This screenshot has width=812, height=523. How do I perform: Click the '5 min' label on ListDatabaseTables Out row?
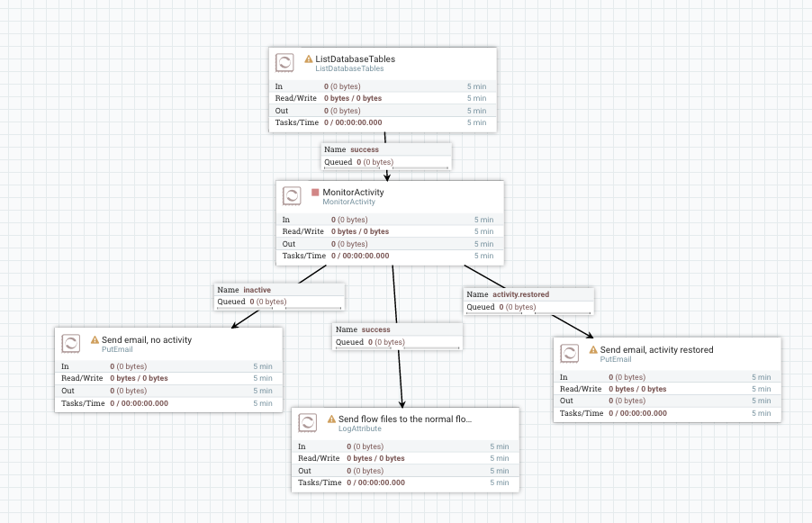point(476,111)
